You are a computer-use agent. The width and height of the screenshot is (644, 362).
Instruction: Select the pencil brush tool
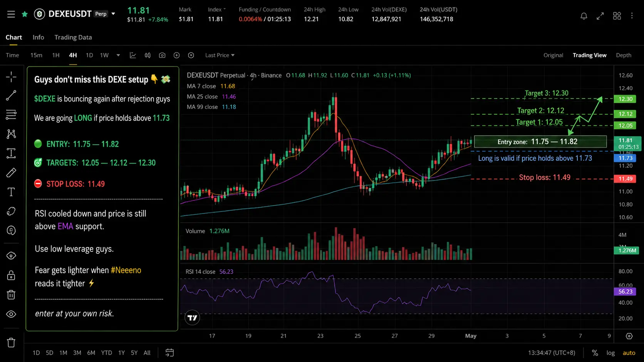coord(11,173)
